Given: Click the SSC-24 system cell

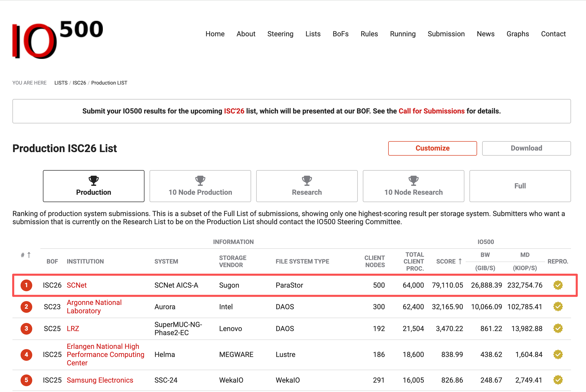Looking at the screenshot, I should click(166, 380).
